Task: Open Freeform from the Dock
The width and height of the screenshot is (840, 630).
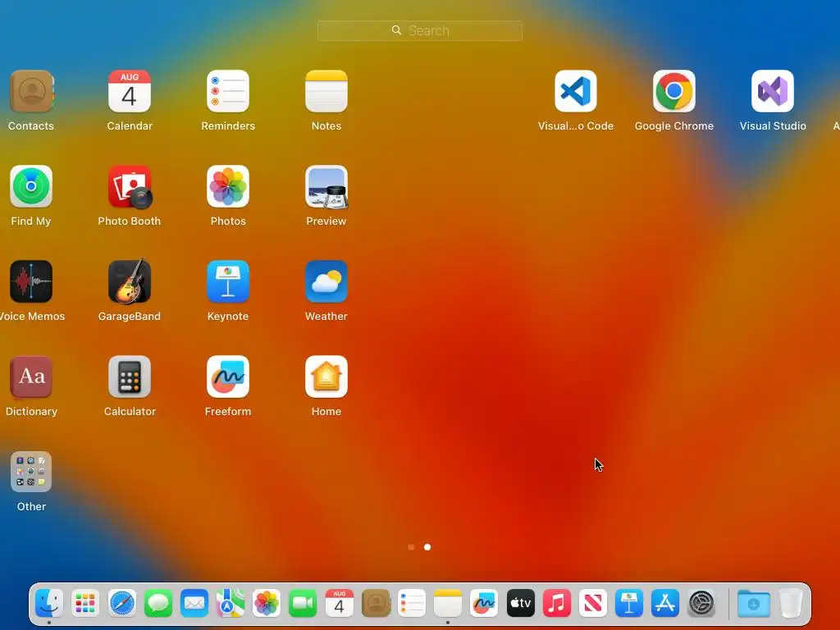Action: click(484, 604)
